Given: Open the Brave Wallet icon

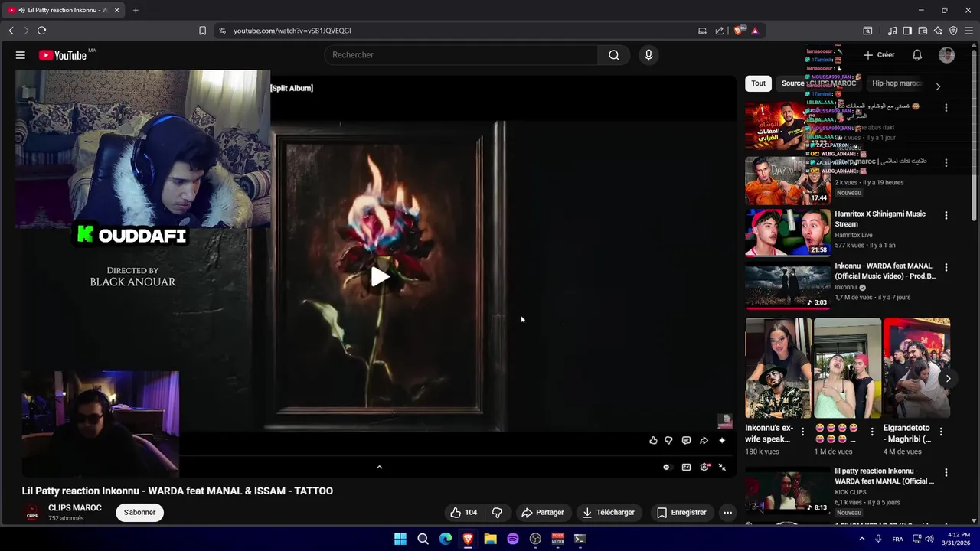Looking at the screenshot, I should [923, 31].
